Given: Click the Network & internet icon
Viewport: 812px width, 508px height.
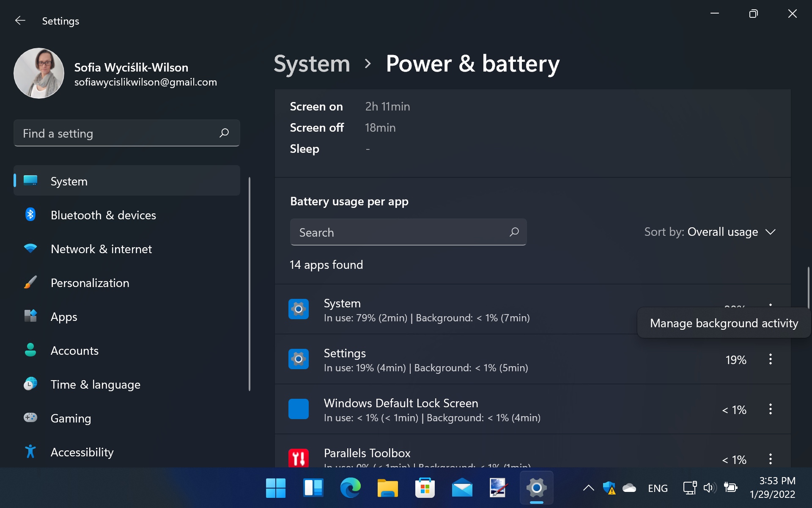Looking at the screenshot, I should point(30,248).
